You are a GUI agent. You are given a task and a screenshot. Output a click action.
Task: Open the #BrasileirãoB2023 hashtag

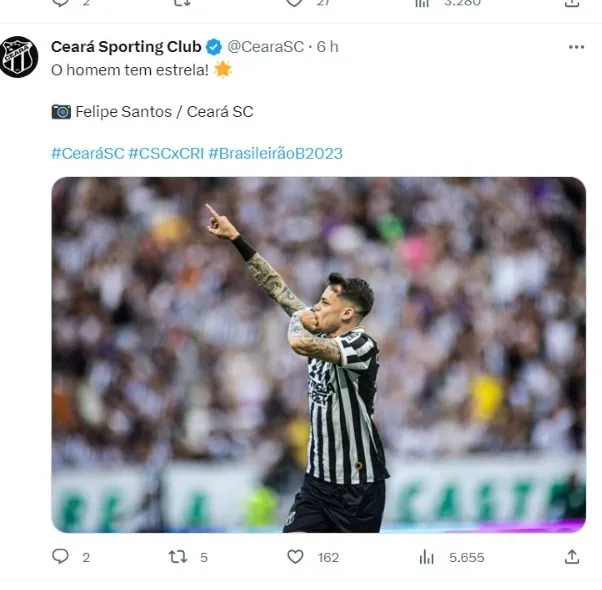coord(275,153)
